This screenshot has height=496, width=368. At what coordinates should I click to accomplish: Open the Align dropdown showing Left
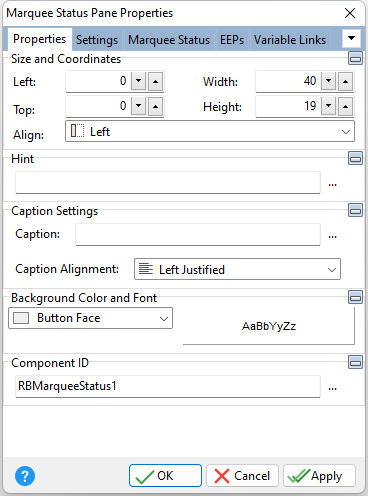[x=210, y=131]
